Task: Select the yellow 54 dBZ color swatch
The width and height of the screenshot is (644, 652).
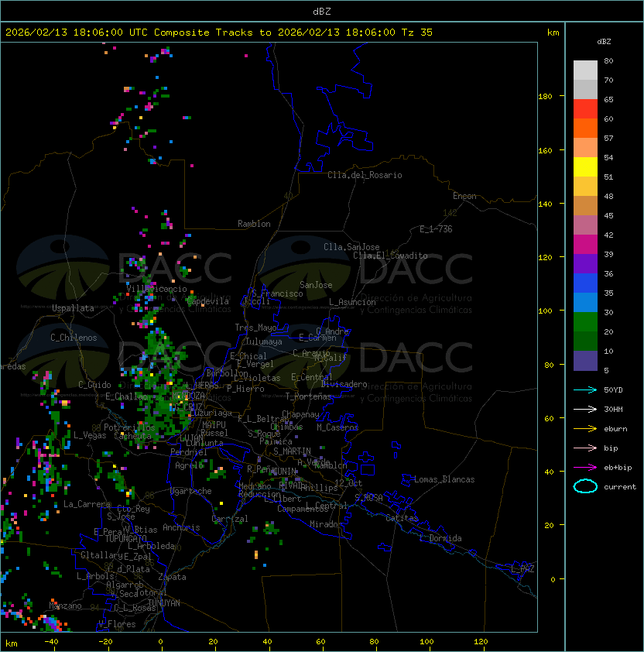Action: click(585, 166)
